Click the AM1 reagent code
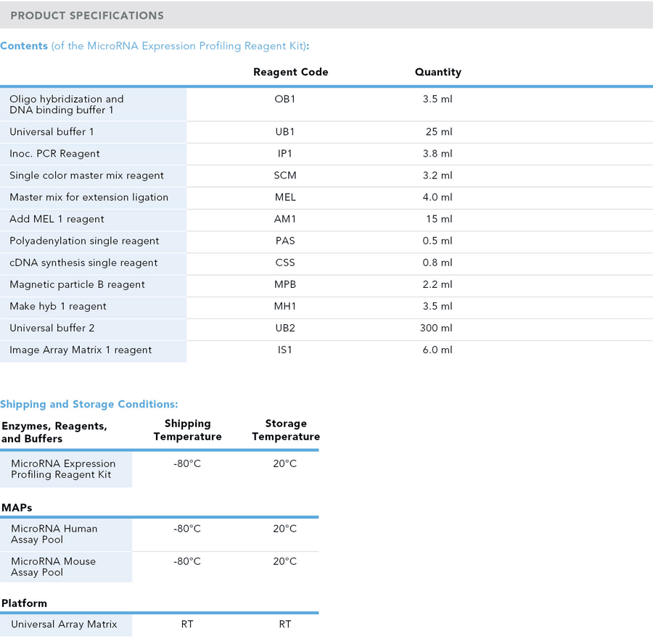The image size is (653, 644). pyautogui.click(x=285, y=219)
